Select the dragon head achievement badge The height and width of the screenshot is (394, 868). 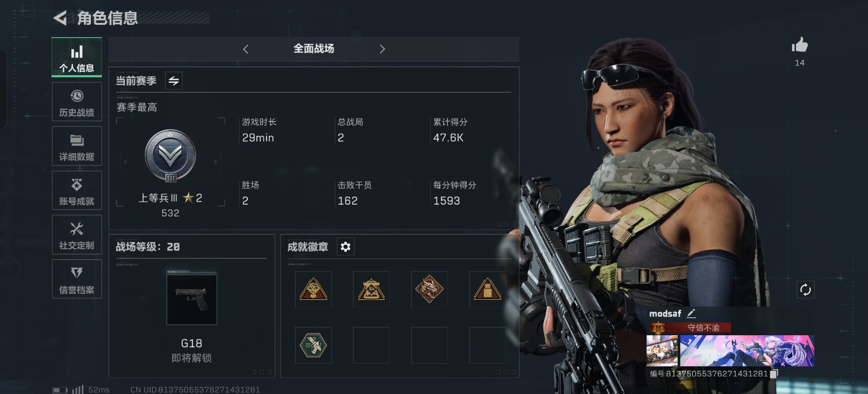click(x=429, y=289)
